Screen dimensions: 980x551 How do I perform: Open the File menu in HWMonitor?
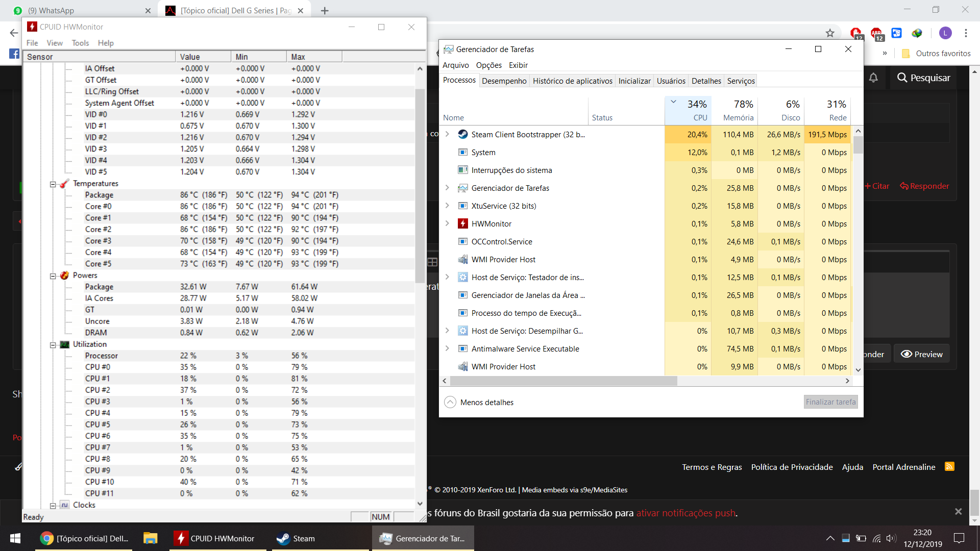click(x=32, y=43)
